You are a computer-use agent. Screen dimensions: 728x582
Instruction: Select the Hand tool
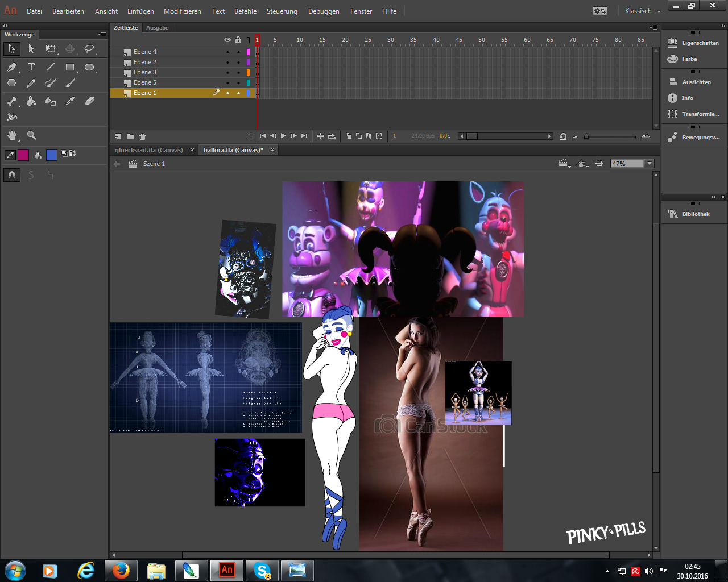[x=12, y=135]
